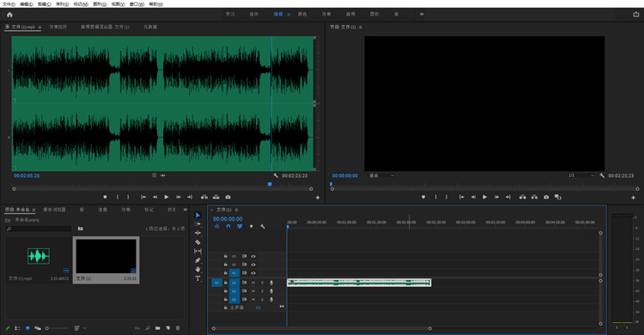Open timeline wrench display settings
The height and width of the screenshot is (335, 644).
click(263, 227)
